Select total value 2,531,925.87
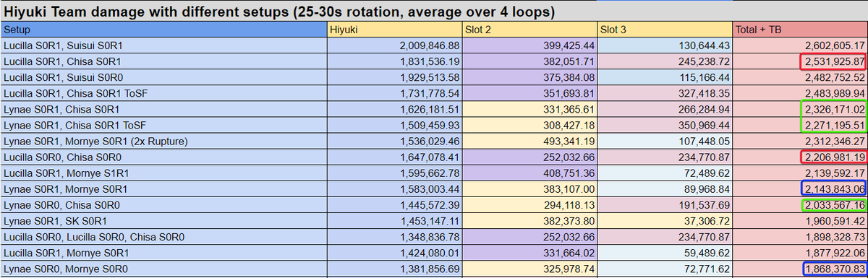868x278 pixels. [800, 61]
